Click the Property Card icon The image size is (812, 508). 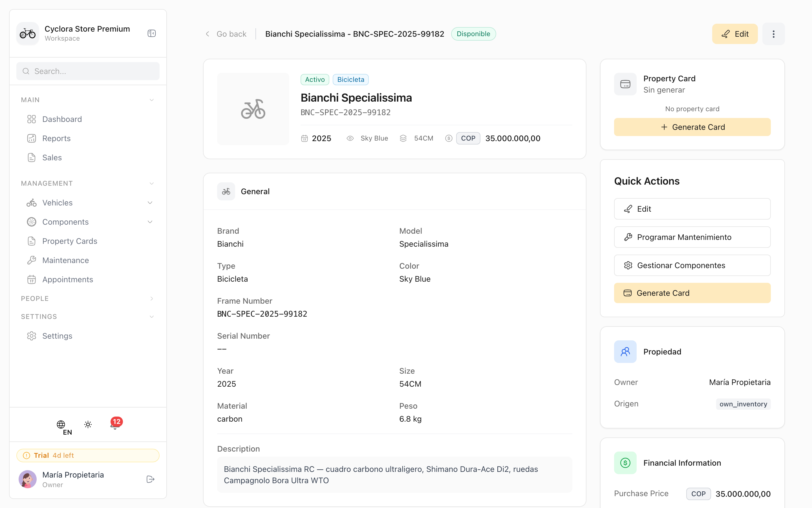pyautogui.click(x=625, y=84)
